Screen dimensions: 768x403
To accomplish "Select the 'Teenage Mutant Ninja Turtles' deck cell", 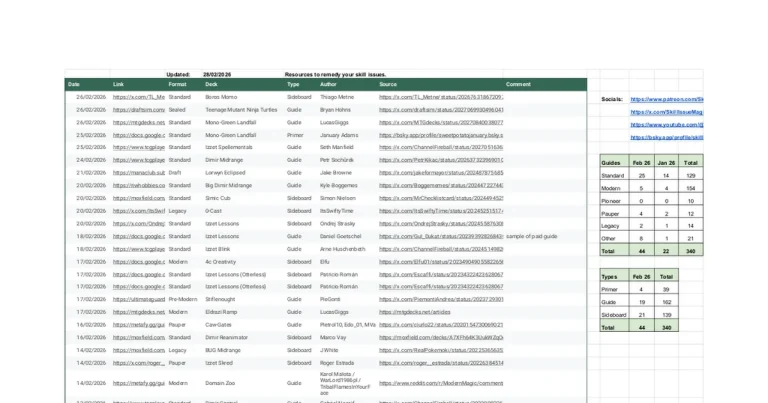I will tap(240, 110).
